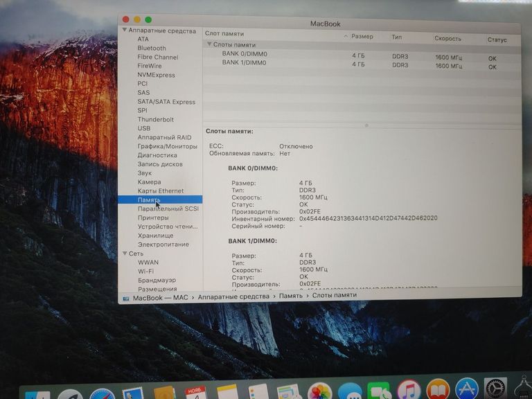This screenshot has height=399, width=532.
Task: Launch the Mail app in Dock
Action: 132,393
